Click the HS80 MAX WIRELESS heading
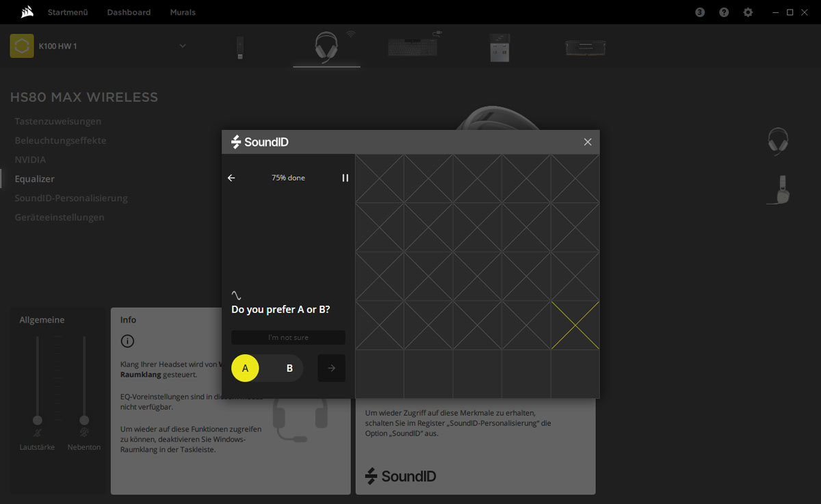 (84, 97)
